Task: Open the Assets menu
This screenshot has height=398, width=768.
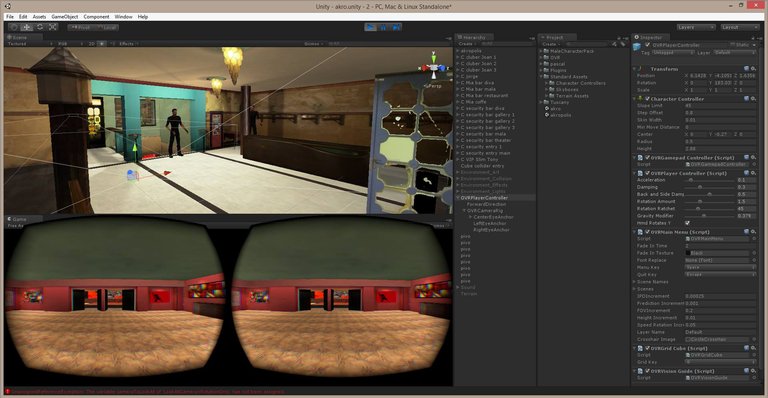Action: pos(39,17)
